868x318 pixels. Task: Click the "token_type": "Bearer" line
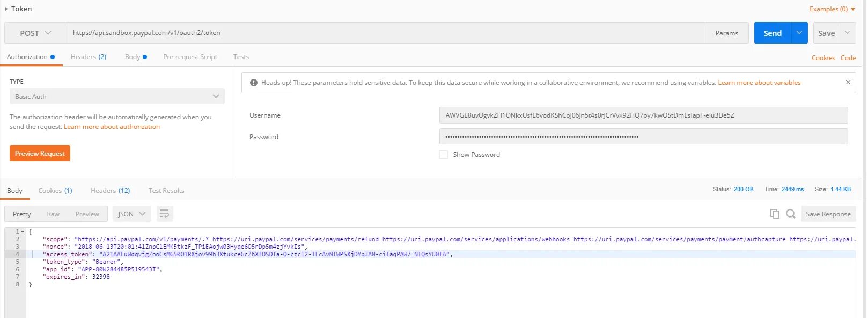[x=83, y=262]
